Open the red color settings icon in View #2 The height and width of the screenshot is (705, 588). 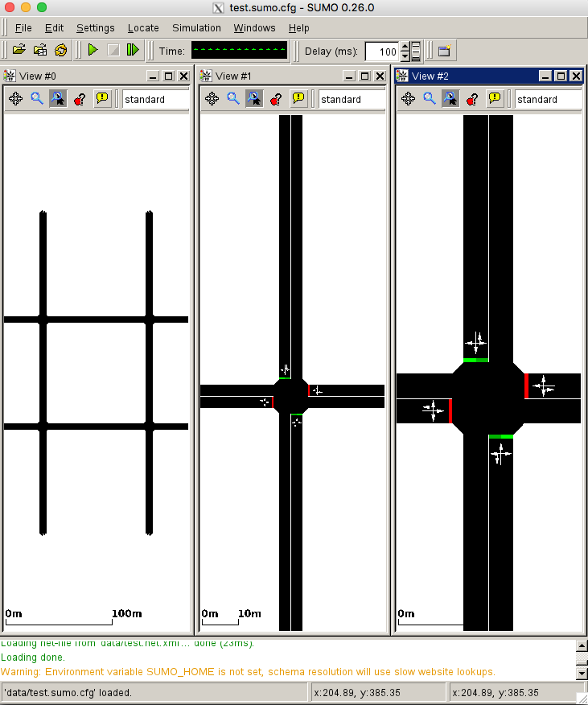pos(473,99)
